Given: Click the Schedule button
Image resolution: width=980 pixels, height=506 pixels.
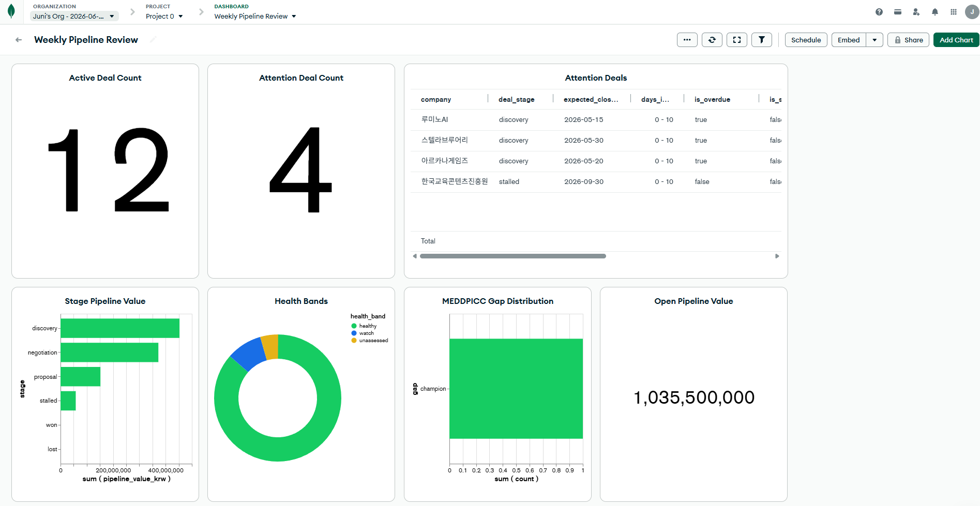Looking at the screenshot, I should tap(806, 40).
